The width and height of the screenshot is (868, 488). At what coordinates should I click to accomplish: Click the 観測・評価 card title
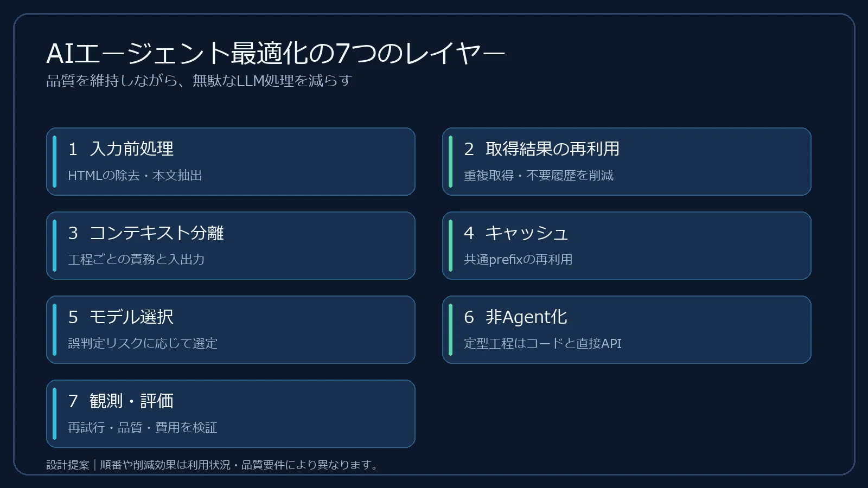pyautogui.click(x=132, y=401)
